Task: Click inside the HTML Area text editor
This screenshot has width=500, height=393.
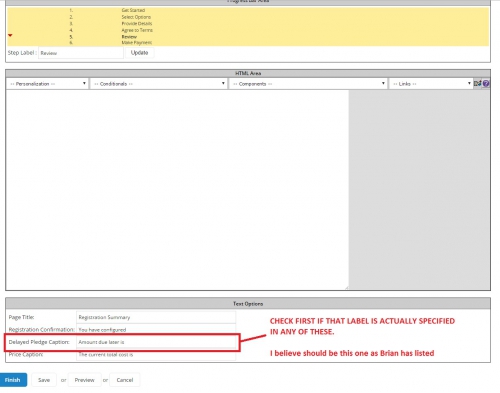Action: (x=177, y=190)
